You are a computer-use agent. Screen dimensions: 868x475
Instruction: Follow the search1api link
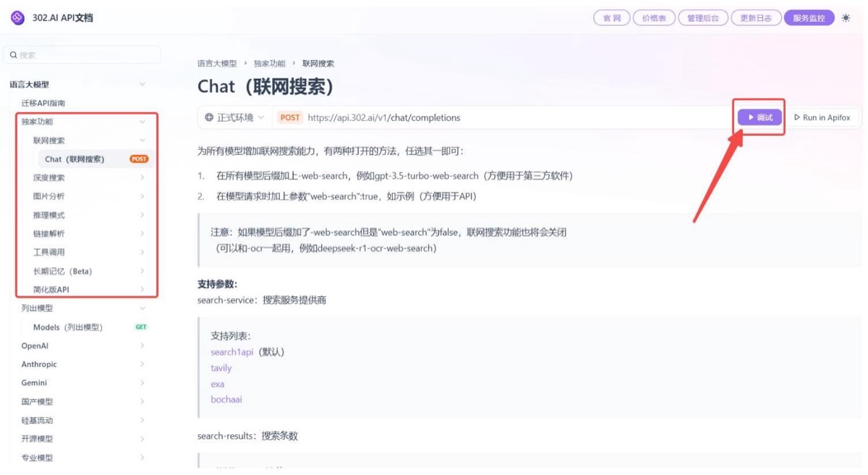pos(232,352)
